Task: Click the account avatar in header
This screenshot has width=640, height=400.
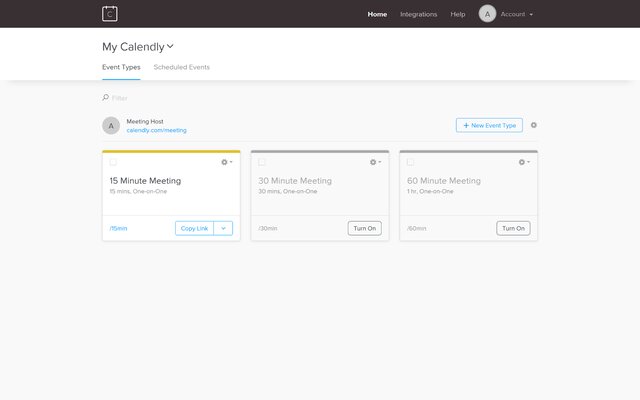Action: pos(487,14)
